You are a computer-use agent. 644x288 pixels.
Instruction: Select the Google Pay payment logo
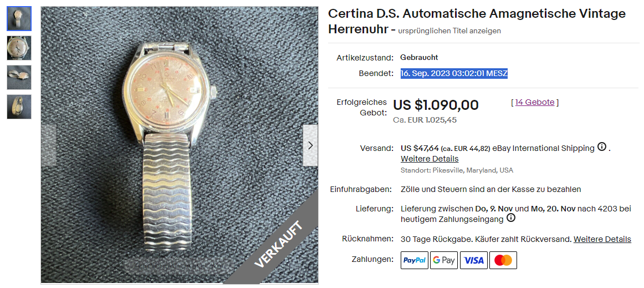[x=444, y=260]
